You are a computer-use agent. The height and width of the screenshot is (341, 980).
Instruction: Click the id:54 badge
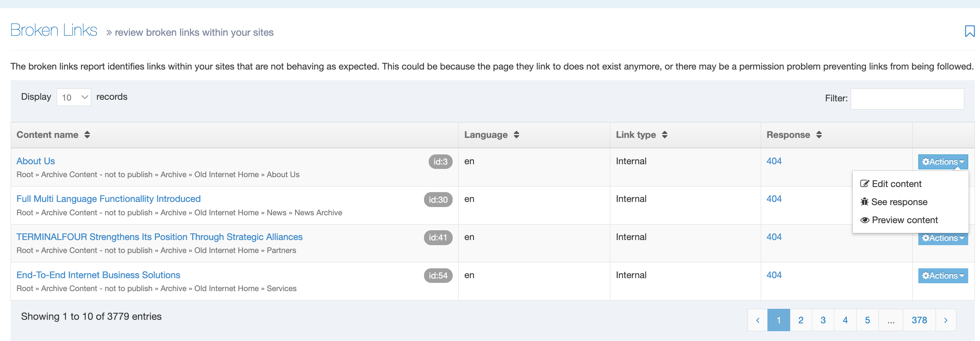[438, 275]
